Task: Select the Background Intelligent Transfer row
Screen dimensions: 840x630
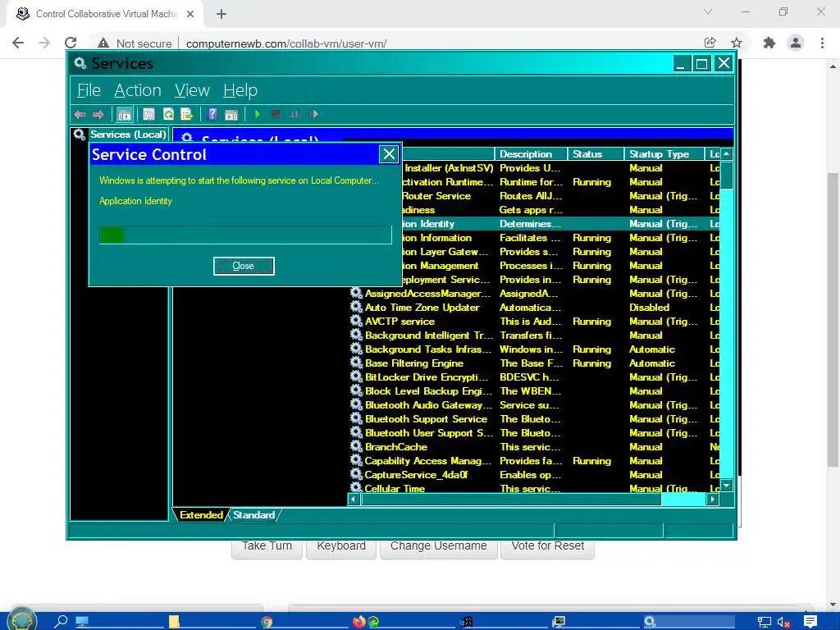Action: click(535, 335)
